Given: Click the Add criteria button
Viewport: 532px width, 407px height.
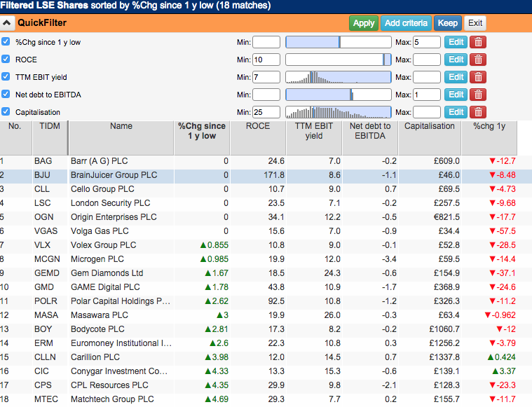Looking at the screenshot, I should 406,23.
